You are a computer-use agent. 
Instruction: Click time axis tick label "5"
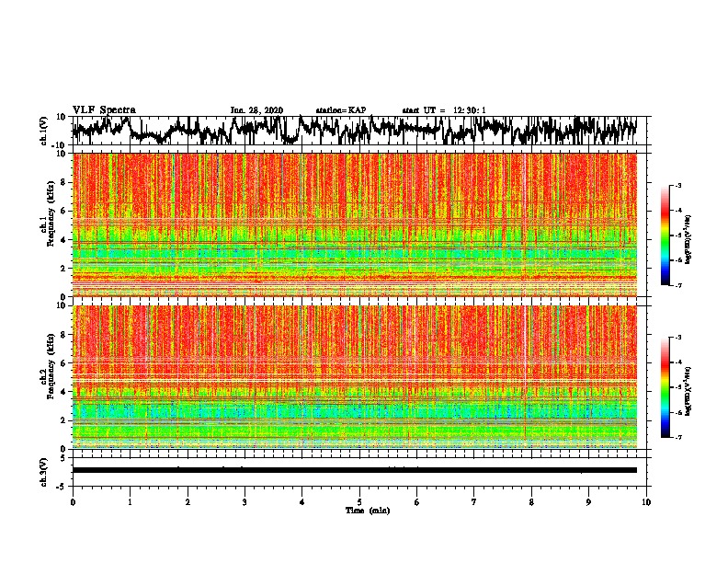[359, 502]
